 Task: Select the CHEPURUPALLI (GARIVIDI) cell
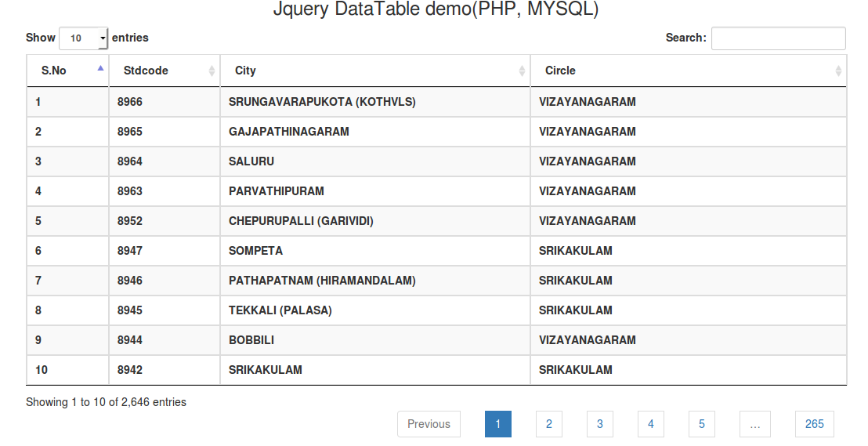pos(375,221)
